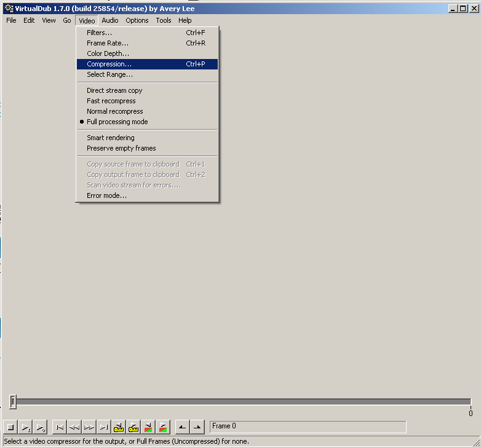
Task: Go to the next keyframe (yellow key icon)
Action: coord(133,427)
